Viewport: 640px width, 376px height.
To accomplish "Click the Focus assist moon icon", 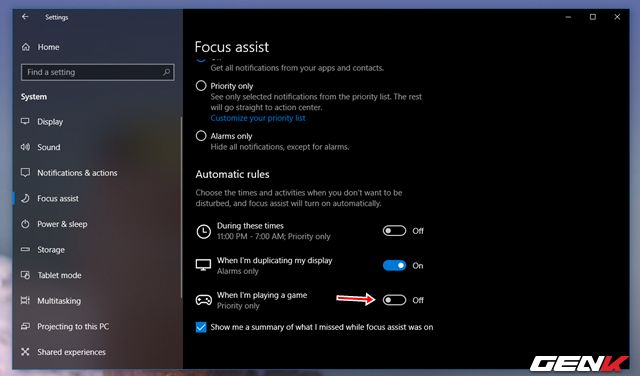I will 25,198.
